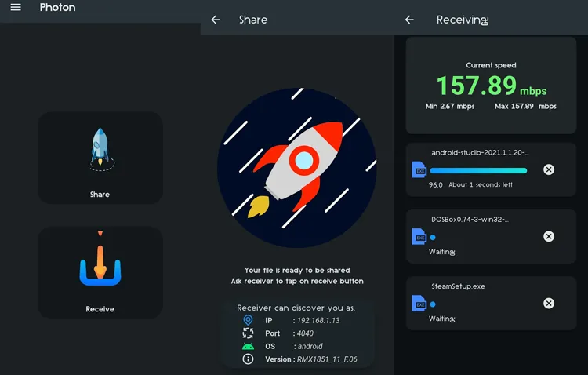Click the DOSBox EXE file icon
The height and width of the screenshot is (375, 588).
[x=419, y=236]
